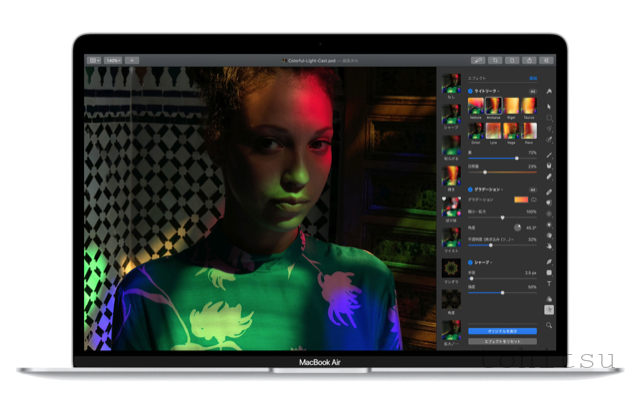
Task: Click the gradient angle dial
Action: 518,228
